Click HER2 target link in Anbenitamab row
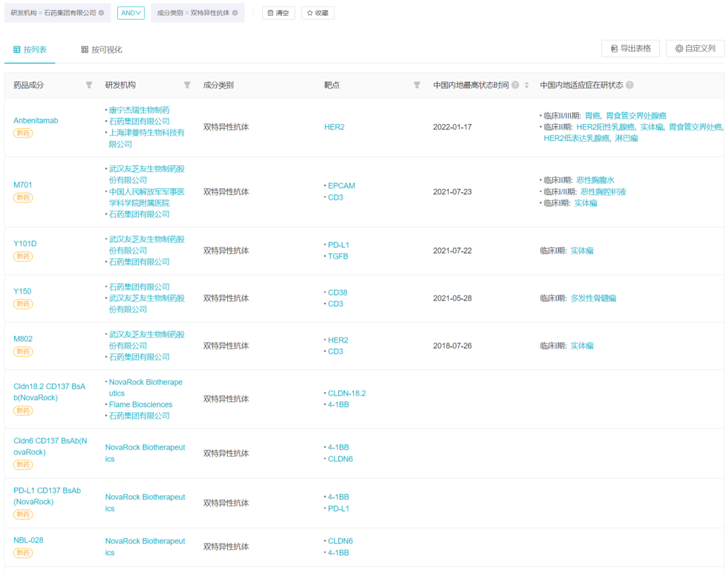 334,127
